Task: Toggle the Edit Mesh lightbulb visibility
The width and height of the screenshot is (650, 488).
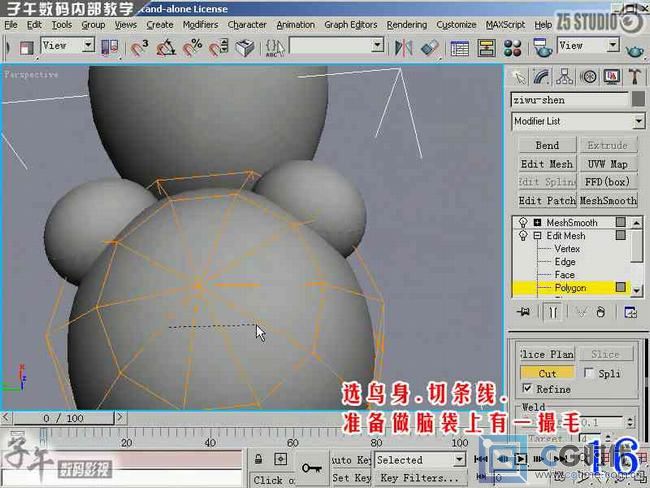Action: click(x=523, y=236)
